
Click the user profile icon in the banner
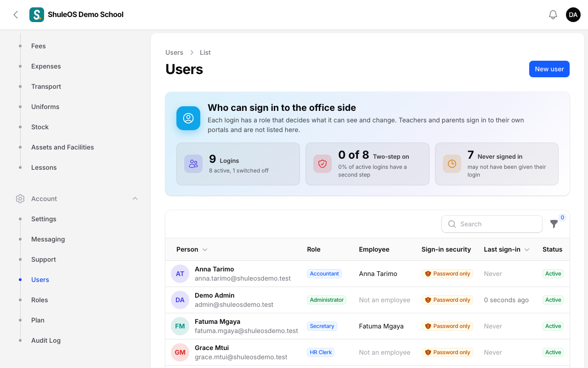[x=188, y=118]
